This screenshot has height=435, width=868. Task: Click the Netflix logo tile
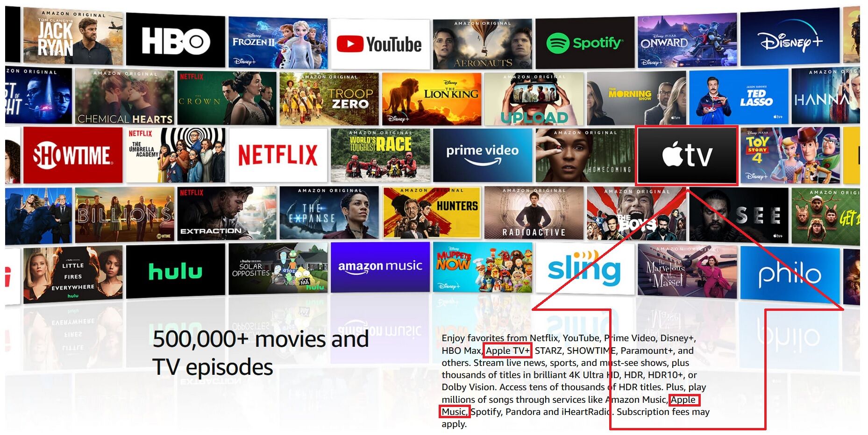tap(278, 155)
